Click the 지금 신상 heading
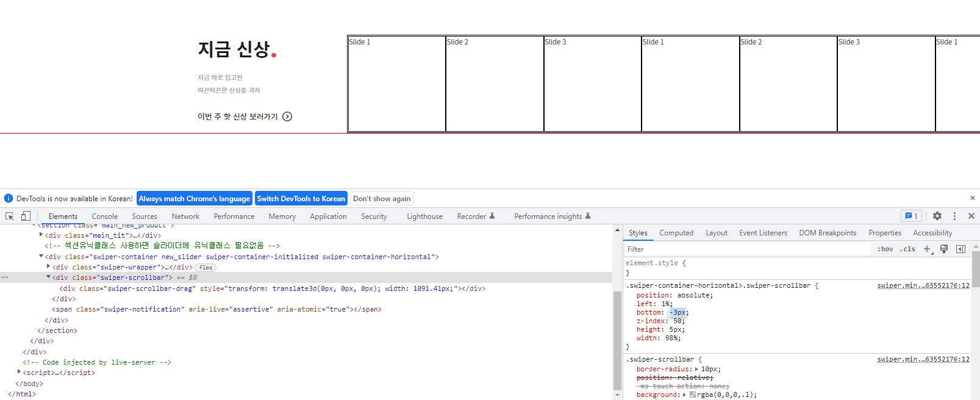The height and width of the screenshot is (400, 980). (x=237, y=49)
